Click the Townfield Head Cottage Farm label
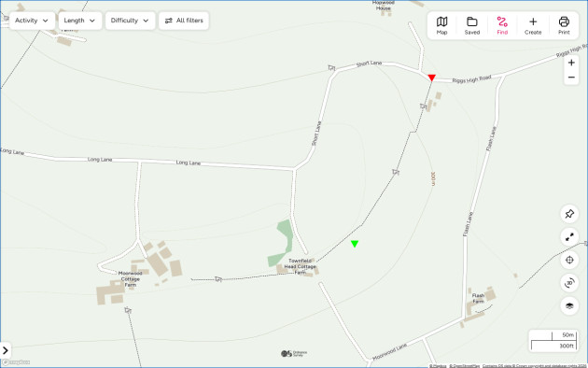Image resolution: width=588 pixels, height=368 pixels. 300,266
